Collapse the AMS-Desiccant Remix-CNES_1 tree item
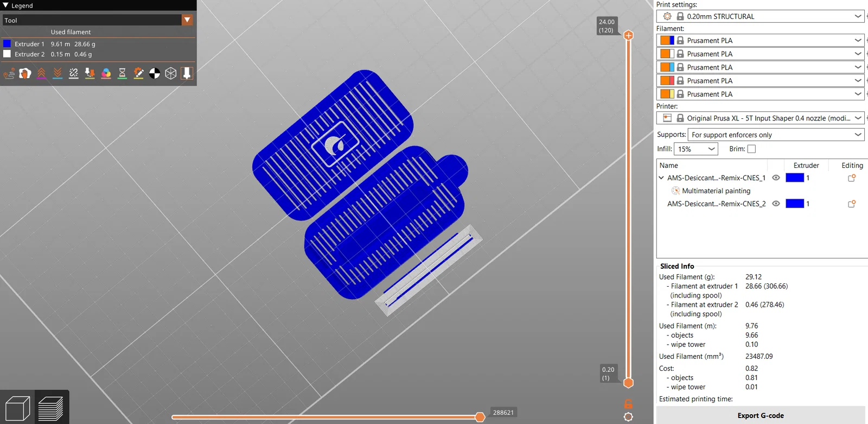Viewport: 868px width, 424px height. 661,178
